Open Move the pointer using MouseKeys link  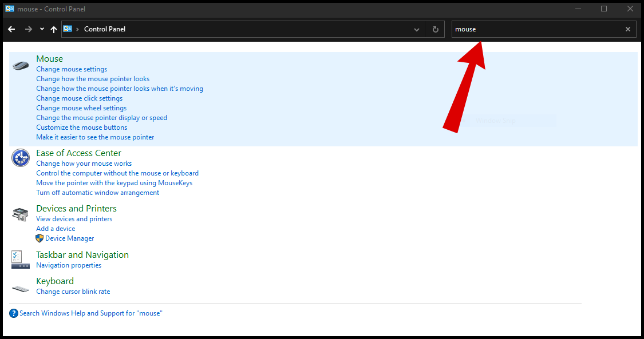click(x=114, y=183)
